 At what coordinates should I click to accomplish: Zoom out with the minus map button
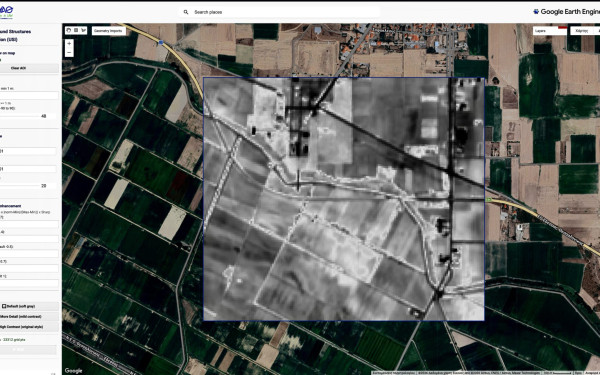69,52
